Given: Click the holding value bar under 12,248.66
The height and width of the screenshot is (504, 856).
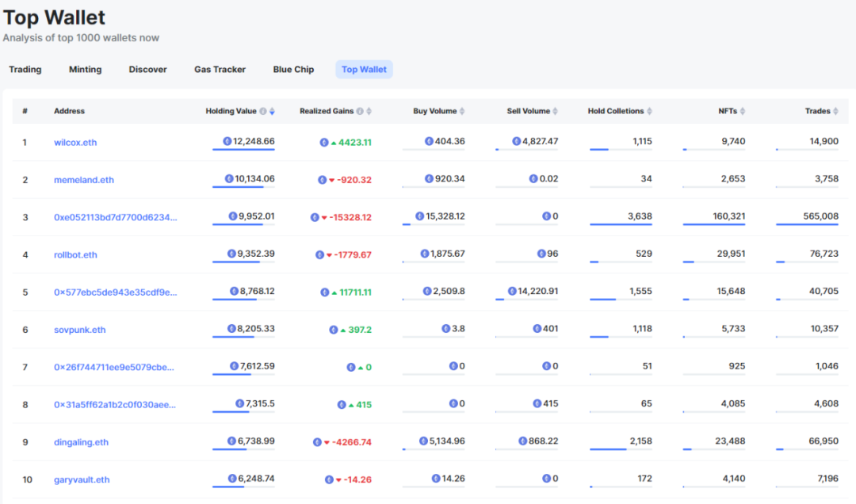Looking at the screenshot, I should coord(243,150).
